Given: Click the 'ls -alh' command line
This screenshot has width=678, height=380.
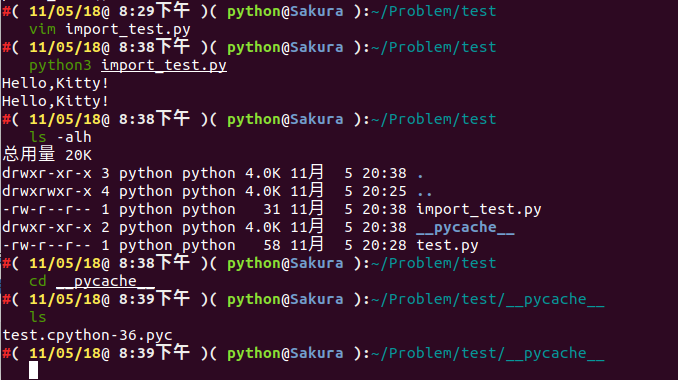Looking at the screenshot, I should point(60,137).
